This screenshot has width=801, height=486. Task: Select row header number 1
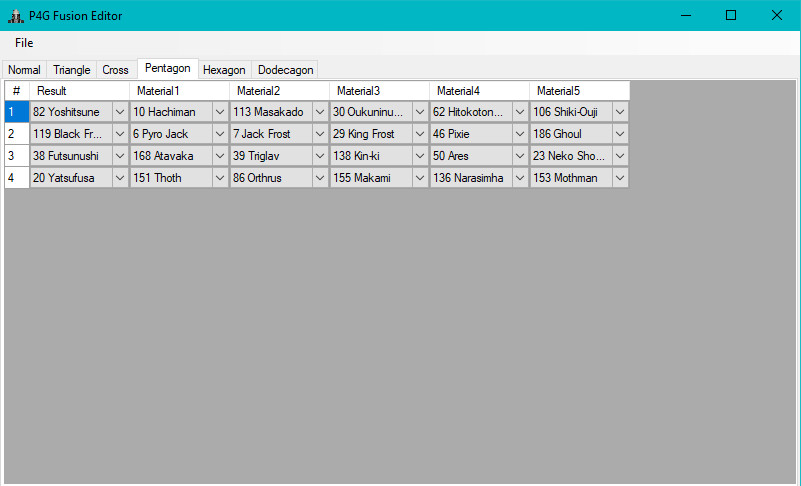[x=16, y=112]
